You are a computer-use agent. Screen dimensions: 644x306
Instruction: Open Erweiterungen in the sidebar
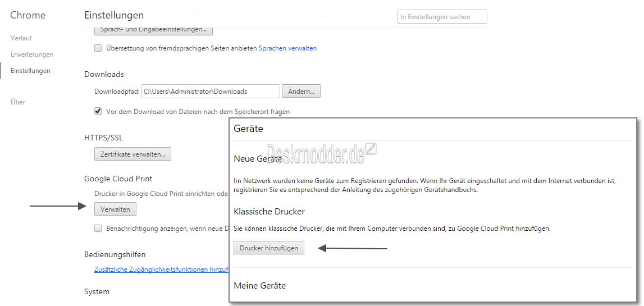[x=32, y=54]
